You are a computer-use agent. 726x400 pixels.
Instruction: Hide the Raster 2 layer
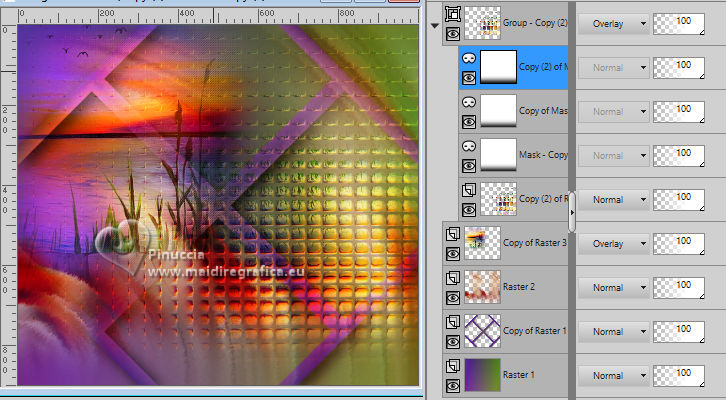[453, 298]
